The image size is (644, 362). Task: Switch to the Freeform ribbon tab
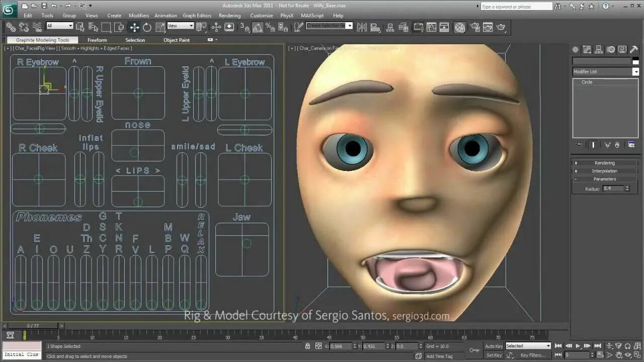pyautogui.click(x=97, y=40)
